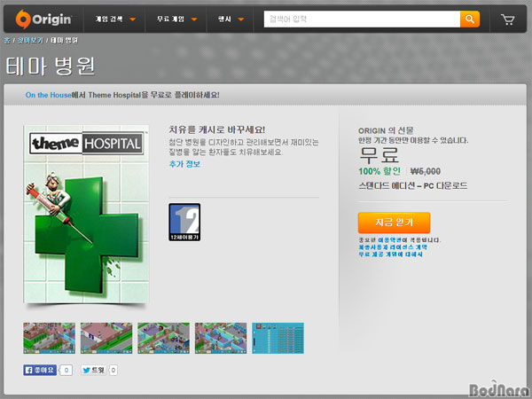Open the third screenshot thumbnail
Screen dimensions: 532x399
pyautogui.click(x=163, y=339)
